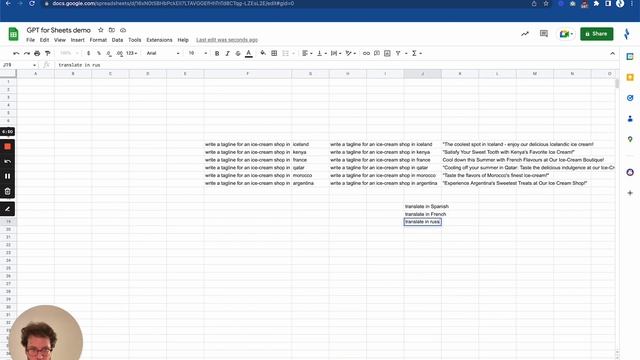Click the GPT for Sheets demo title
640x360 pixels.
click(x=58, y=30)
